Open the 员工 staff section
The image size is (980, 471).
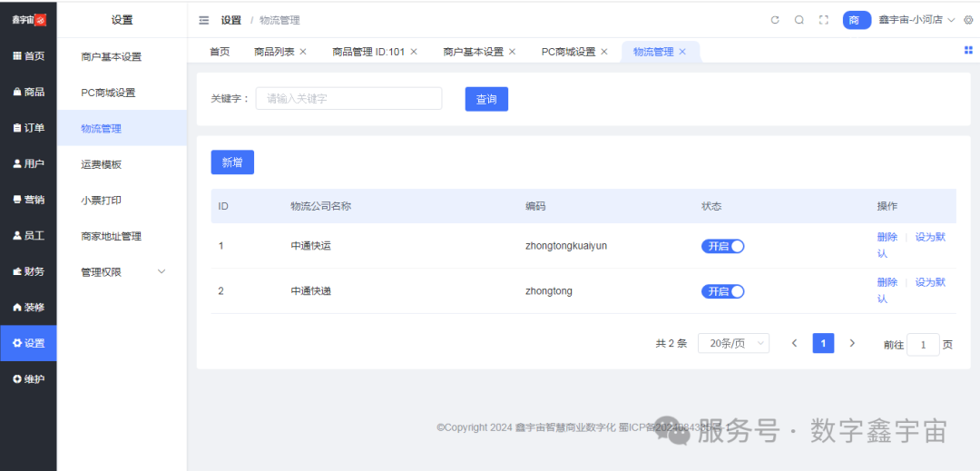(x=28, y=236)
